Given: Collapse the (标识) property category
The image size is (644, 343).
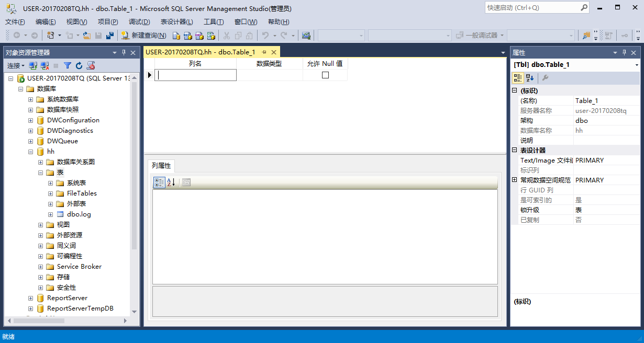Looking at the screenshot, I should (x=515, y=90).
